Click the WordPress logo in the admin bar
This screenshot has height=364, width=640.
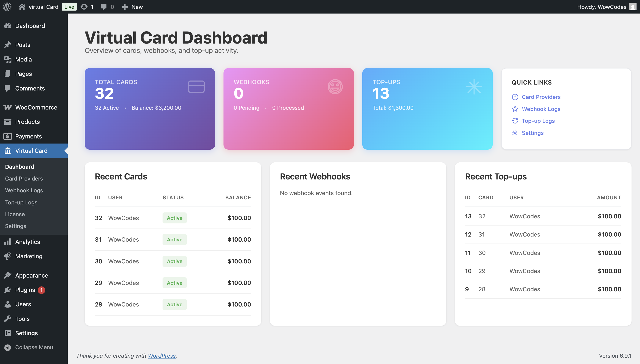click(x=7, y=7)
